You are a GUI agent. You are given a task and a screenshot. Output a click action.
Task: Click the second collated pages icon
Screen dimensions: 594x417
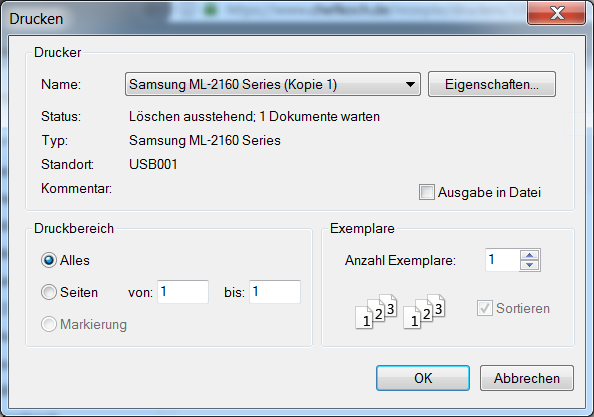coord(424,311)
